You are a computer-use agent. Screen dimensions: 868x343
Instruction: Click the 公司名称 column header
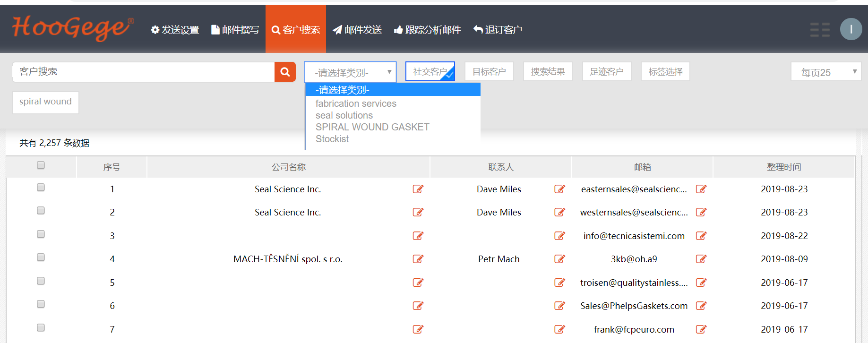tap(289, 167)
